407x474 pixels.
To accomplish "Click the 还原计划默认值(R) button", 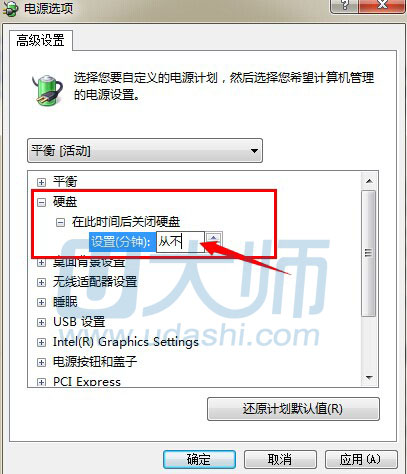I will [x=293, y=409].
